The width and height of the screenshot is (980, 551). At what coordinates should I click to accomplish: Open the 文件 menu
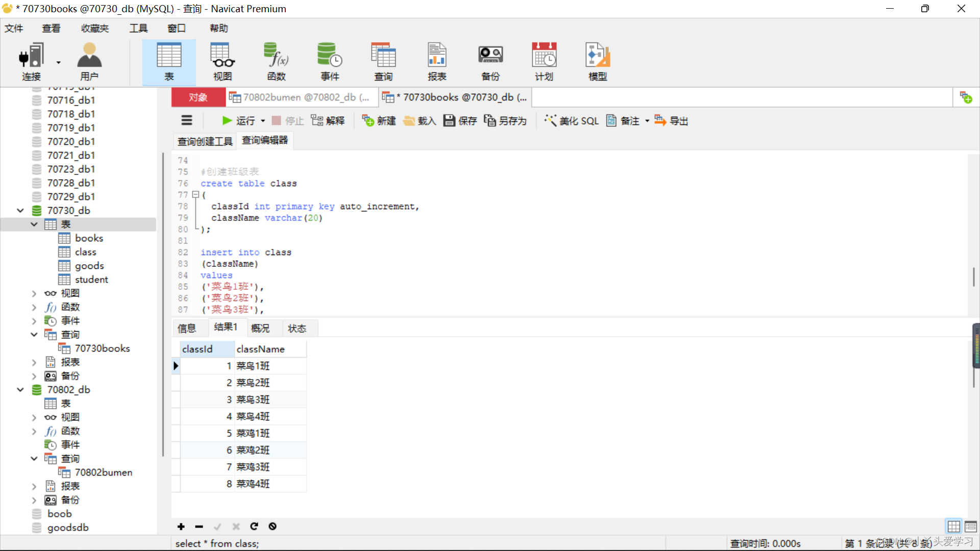pyautogui.click(x=14, y=28)
